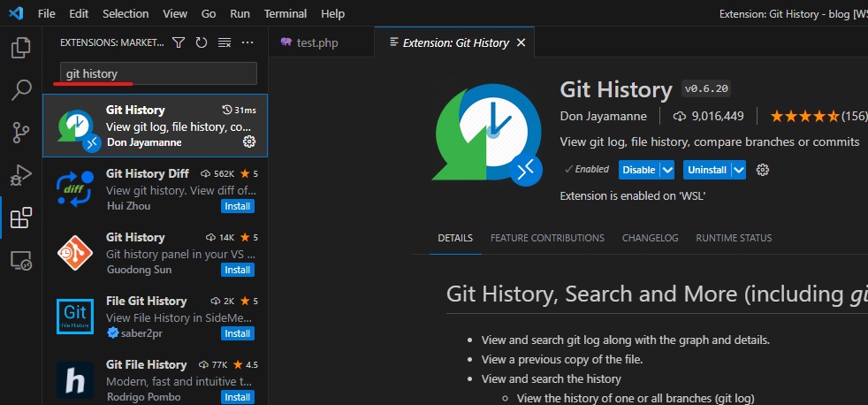Switch to the RUNTIME STATUS tab
This screenshot has height=405, width=868.
tap(734, 238)
